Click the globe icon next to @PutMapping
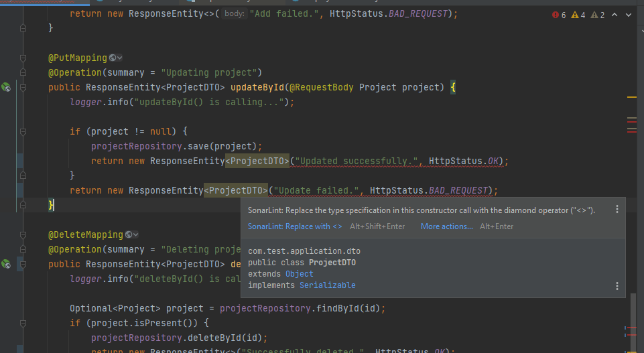Viewport: 644px width, 353px height. click(112, 58)
